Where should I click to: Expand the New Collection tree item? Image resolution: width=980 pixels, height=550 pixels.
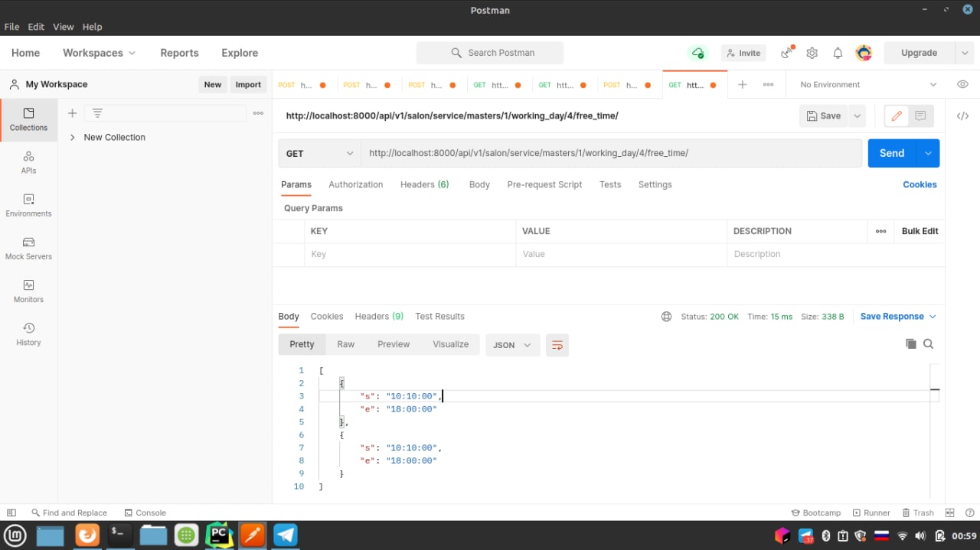tap(72, 138)
